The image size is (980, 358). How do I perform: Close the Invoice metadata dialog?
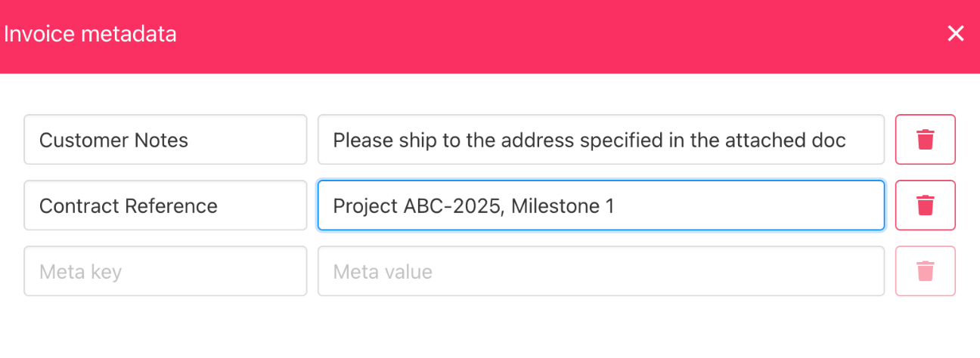[956, 33]
